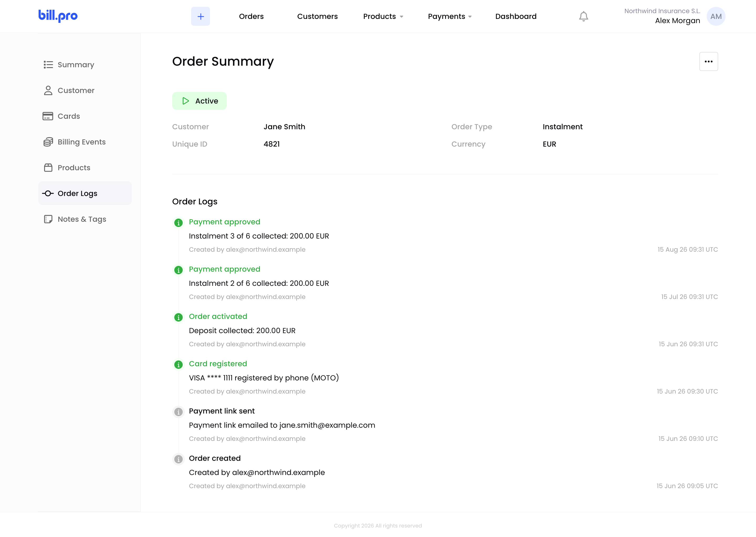Screen dimensions: 756x537
Task: Click the Alex Morgan account name
Action: click(677, 20)
